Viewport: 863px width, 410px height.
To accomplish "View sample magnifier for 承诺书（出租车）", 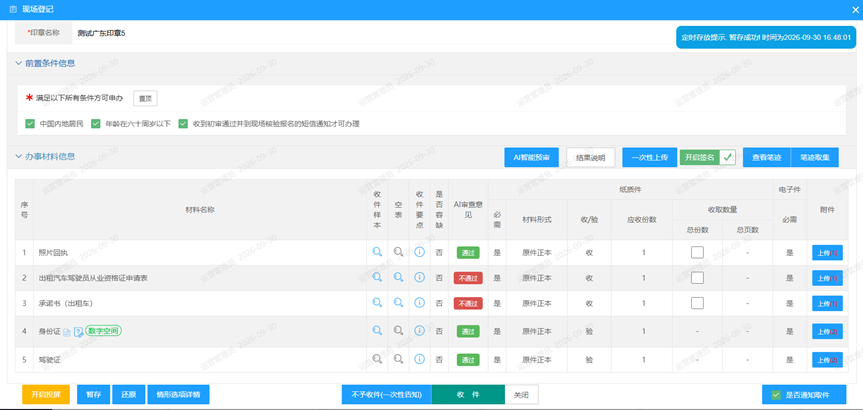I will tap(377, 303).
